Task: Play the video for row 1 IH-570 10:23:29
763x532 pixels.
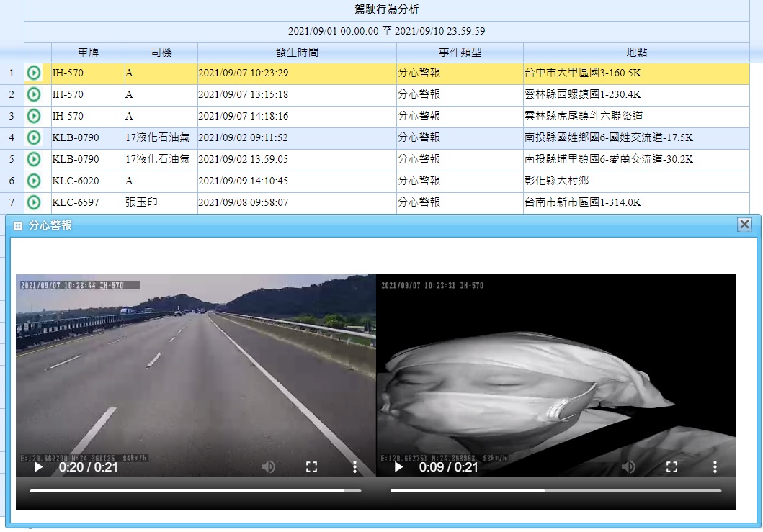Action: click(34, 73)
